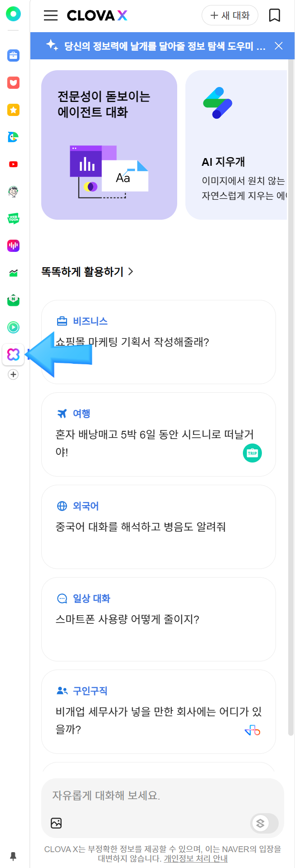Screen dimensions: 295x868
Task: Select the 비즈니스 prompt card
Action: pyautogui.click(x=159, y=342)
